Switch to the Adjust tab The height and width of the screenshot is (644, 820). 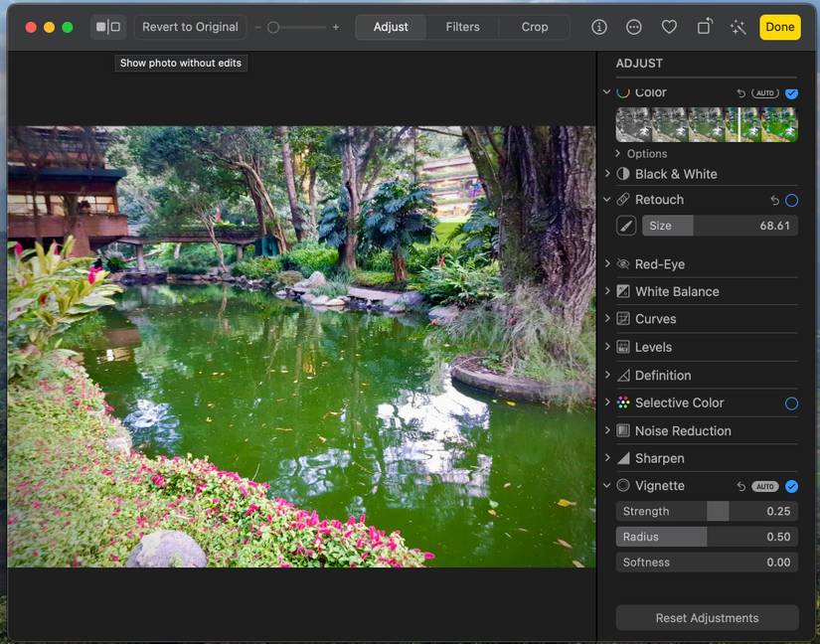tap(391, 27)
